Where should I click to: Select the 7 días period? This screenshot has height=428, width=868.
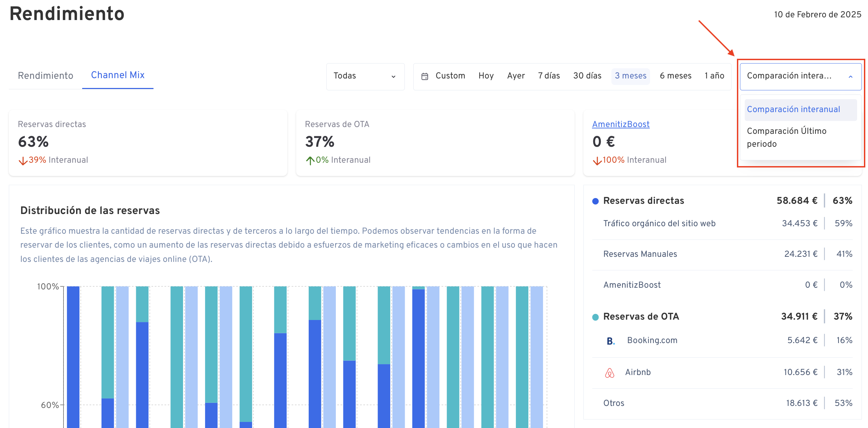coord(549,76)
